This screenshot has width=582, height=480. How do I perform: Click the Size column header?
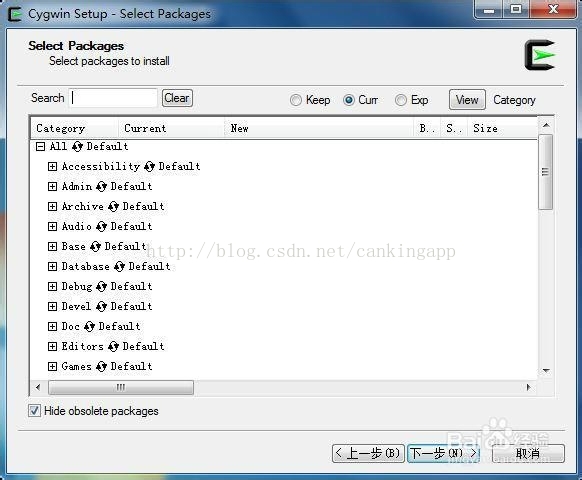click(502, 128)
